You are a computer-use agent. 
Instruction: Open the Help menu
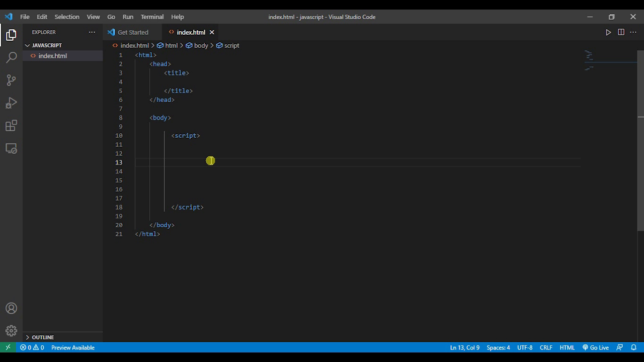click(177, 17)
